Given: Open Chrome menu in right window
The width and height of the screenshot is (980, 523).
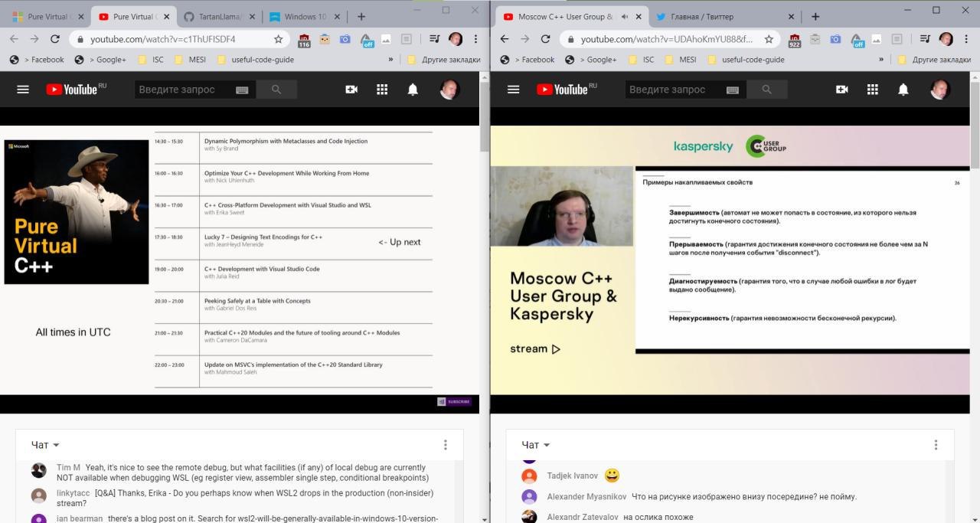Looking at the screenshot, I should pos(965,39).
